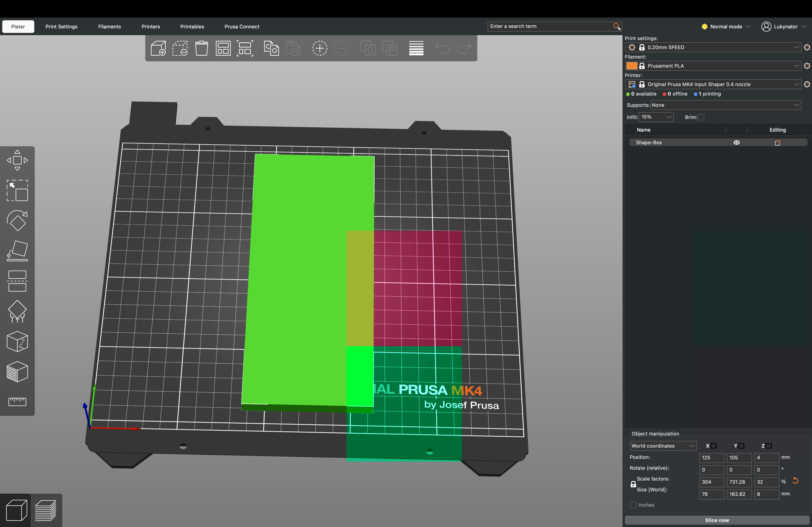Screen dimensions: 812x527
Task: Click the Redo arrow
Action: (464, 48)
